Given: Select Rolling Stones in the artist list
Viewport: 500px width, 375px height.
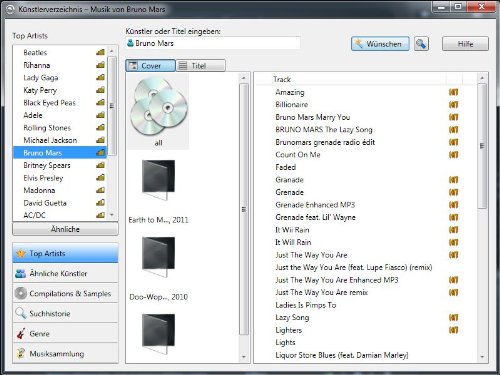Looking at the screenshot, I should tap(60, 128).
